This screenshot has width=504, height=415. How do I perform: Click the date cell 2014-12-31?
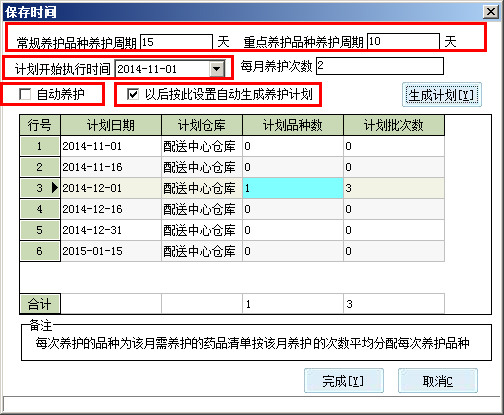coord(111,230)
